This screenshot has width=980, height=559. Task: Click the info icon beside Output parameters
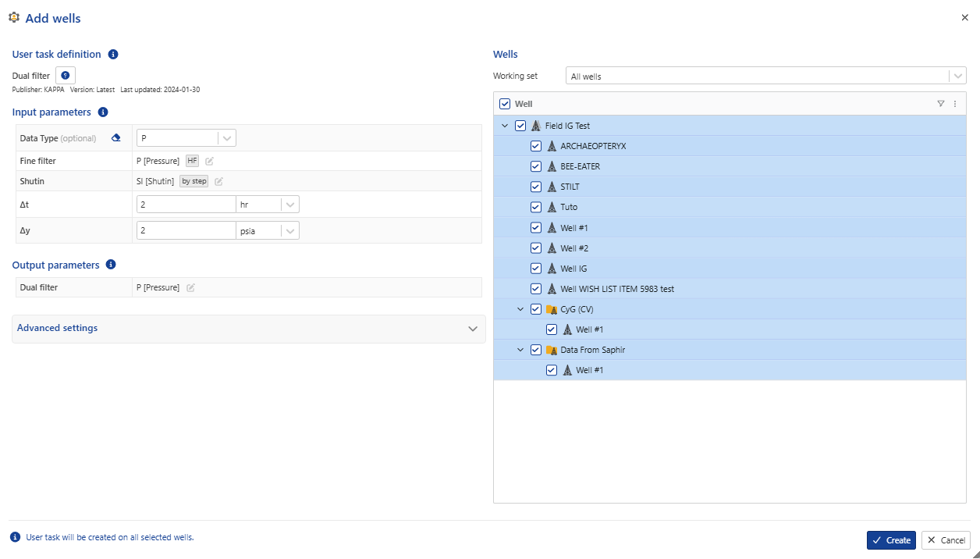110,265
